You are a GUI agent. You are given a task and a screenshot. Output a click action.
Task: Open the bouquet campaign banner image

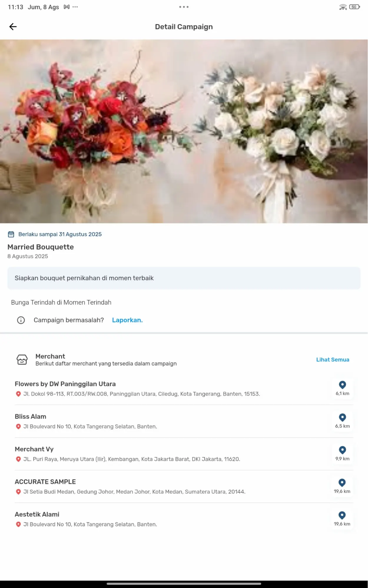pos(184,131)
